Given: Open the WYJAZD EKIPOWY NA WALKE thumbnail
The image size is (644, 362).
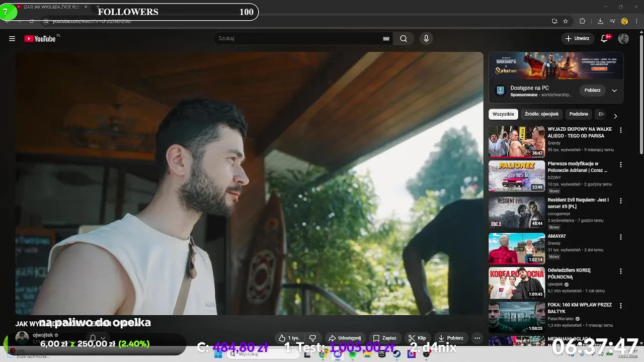Looking at the screenshot, I should click(x=517, y=141).
